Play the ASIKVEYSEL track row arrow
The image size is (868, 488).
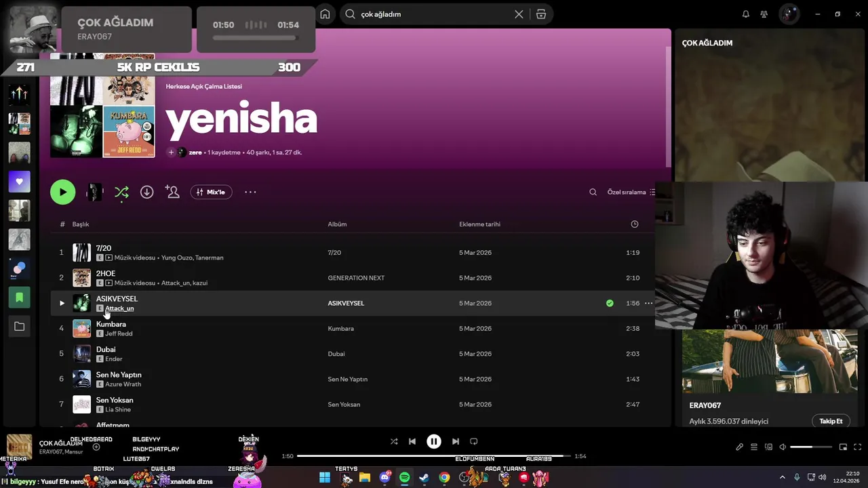62,303
